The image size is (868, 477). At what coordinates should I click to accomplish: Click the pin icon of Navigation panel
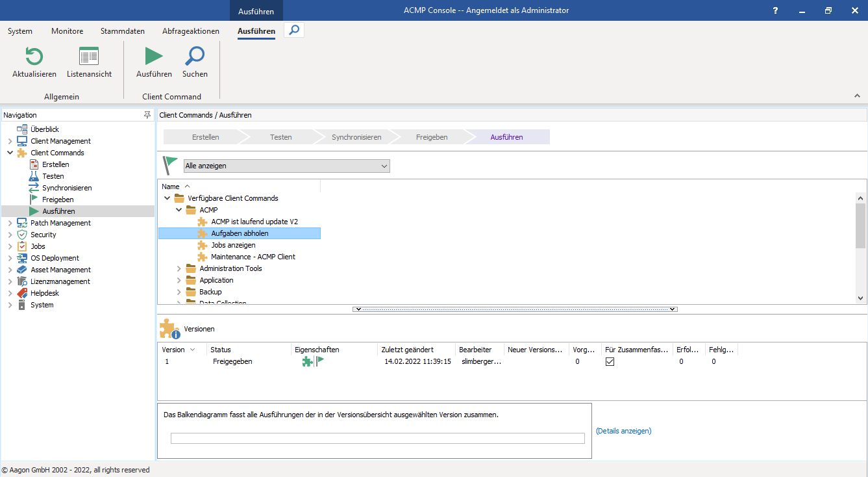coord(147,115)
